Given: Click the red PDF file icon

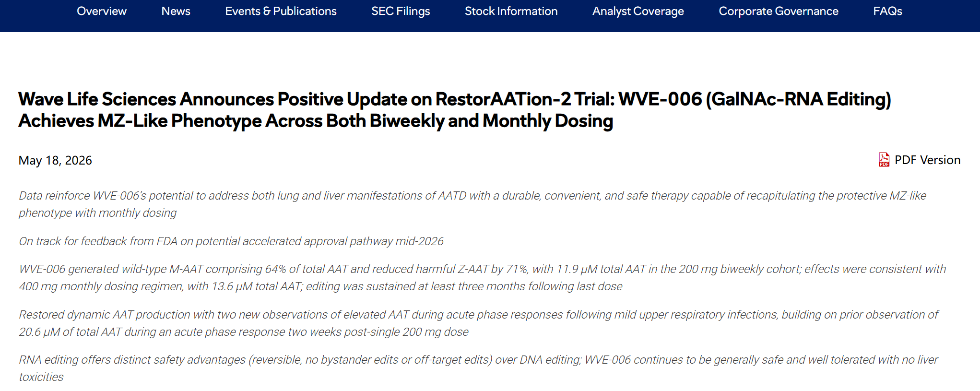Looking at the screenshot, I should (884, 160).
